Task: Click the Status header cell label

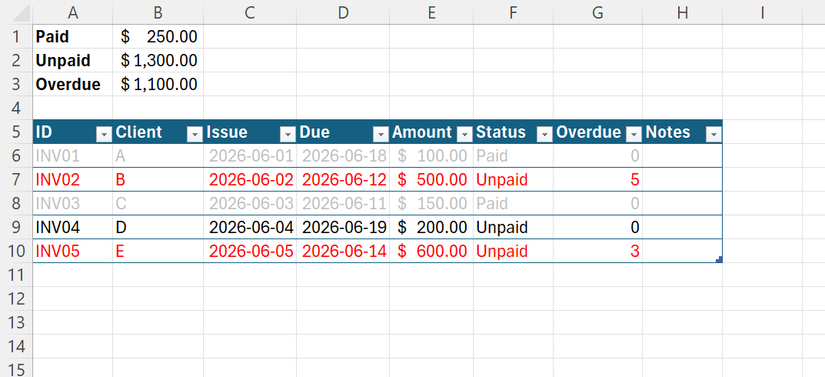Action: coord(501,132)
